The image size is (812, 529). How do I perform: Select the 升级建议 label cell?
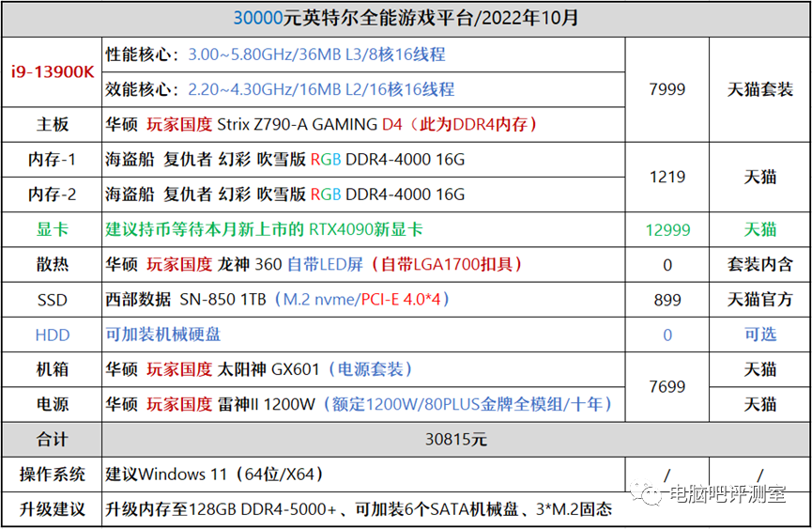(52, 510)
